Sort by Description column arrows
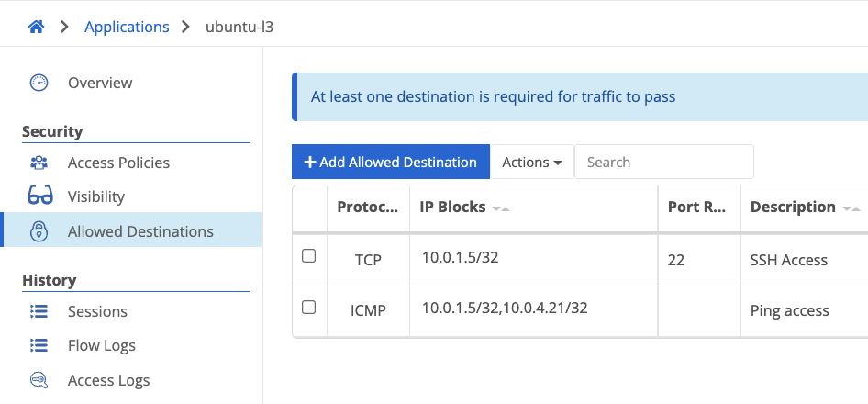The width and height of the screenshot is (868, 404). [851, 208]
